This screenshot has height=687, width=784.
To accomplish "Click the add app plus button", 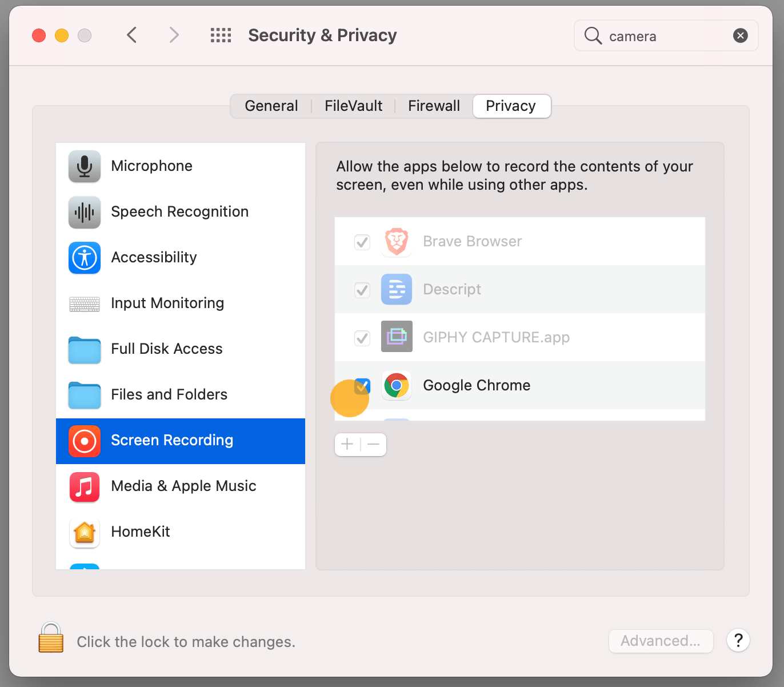I will 347,445.
